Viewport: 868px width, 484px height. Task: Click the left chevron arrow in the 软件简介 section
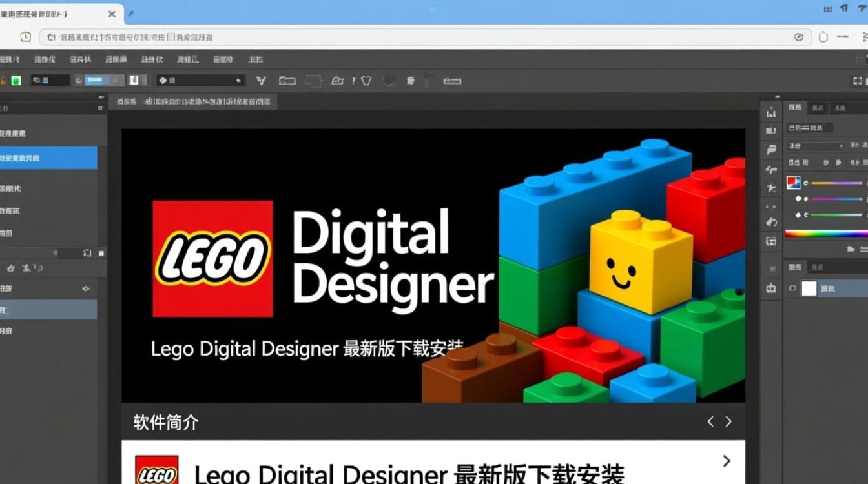click(710, 421)
